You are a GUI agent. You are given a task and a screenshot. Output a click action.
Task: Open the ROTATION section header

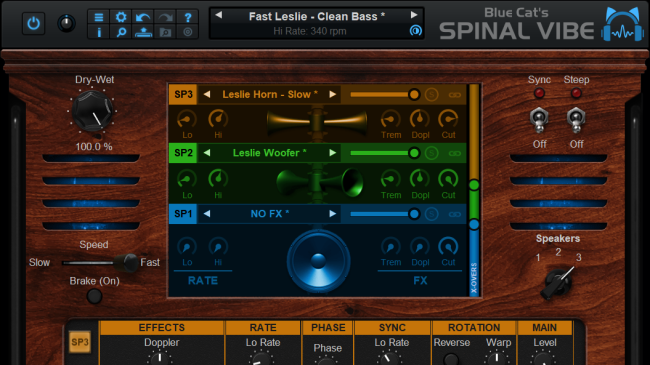point(474,328)
